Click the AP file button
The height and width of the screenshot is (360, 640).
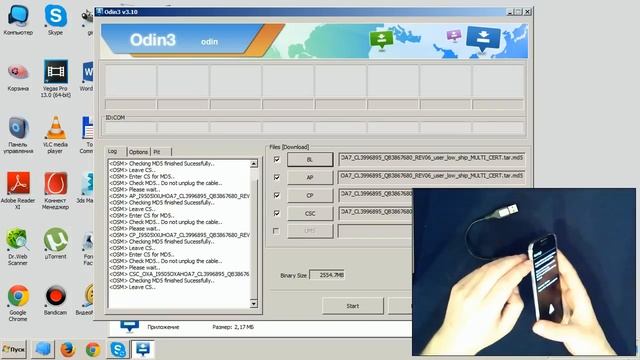click(310, 178)
